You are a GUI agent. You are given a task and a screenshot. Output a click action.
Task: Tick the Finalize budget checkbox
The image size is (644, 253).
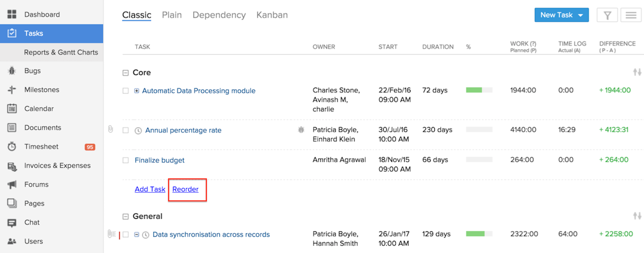point(126,160)
